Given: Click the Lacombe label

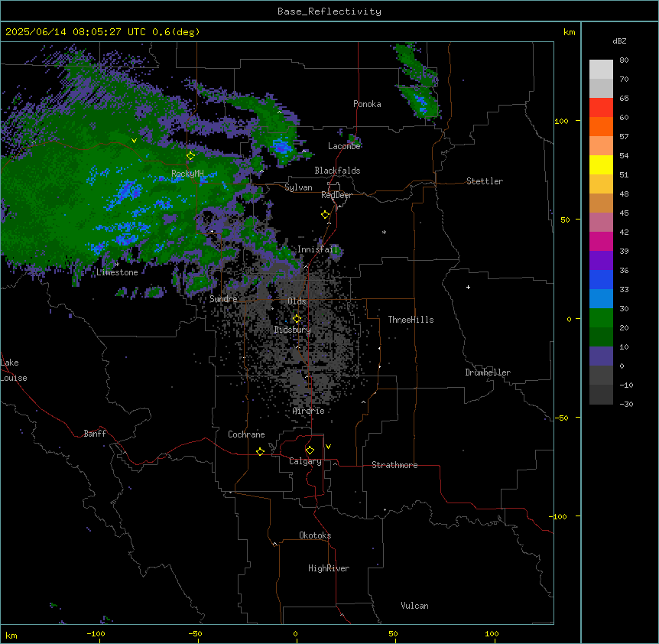Looking at the screenshot, I should tap(344, 146).
